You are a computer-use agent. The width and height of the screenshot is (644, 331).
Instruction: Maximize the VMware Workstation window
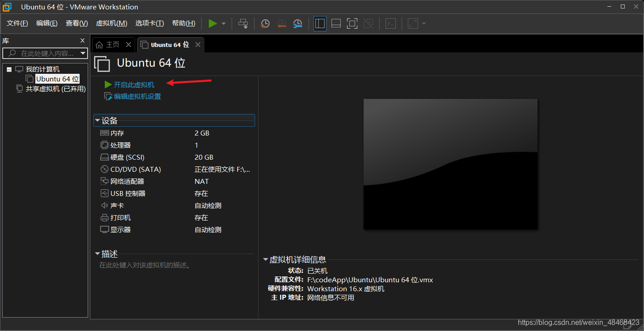pos(623,7)
